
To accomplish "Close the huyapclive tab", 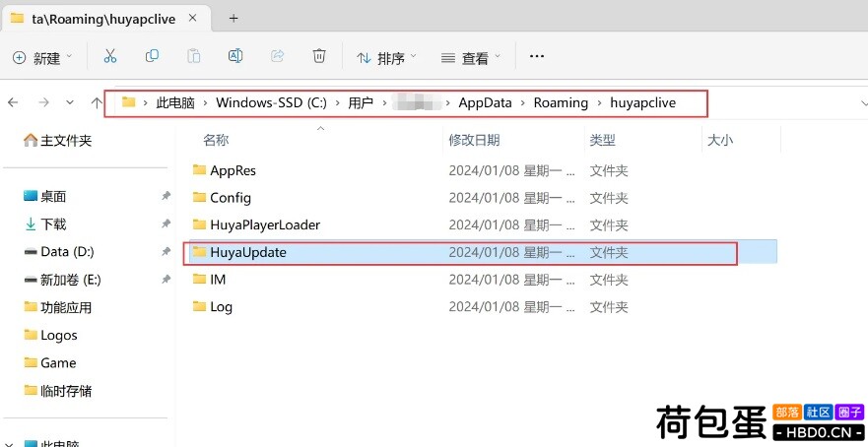I will (x=193, y=19).
